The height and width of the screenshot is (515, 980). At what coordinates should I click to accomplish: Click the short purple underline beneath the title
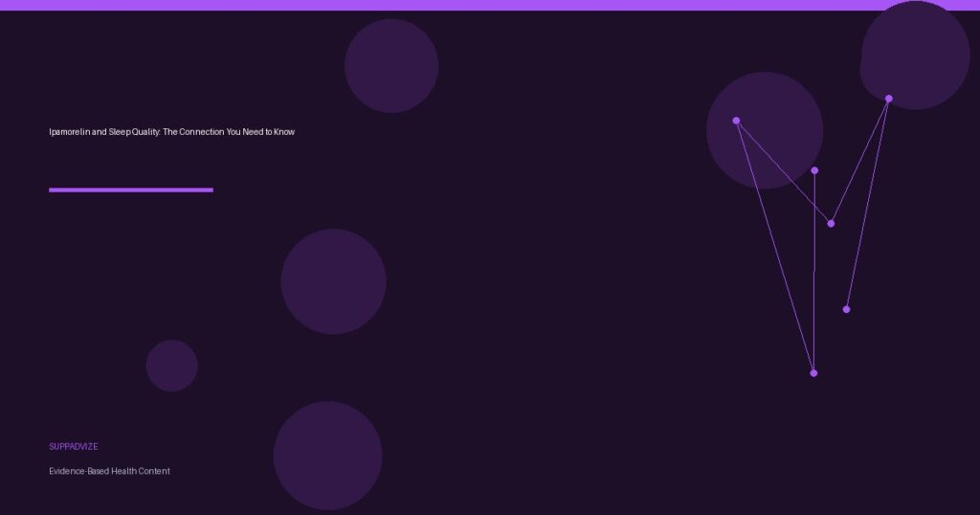[x=131, y=190]
